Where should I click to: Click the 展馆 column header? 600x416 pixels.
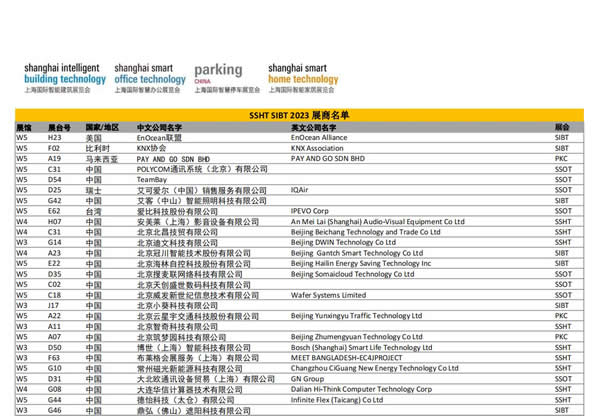pos(23,128)
